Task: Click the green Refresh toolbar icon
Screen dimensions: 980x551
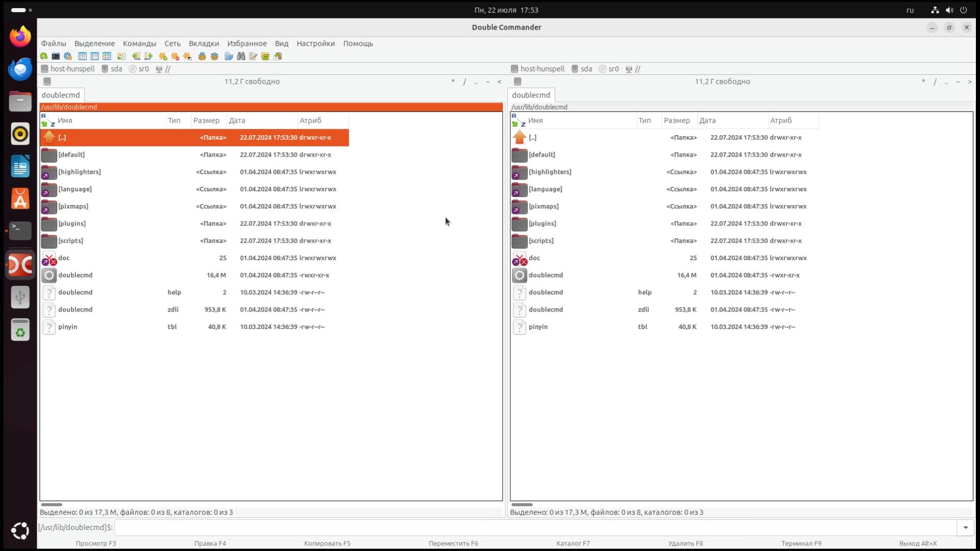Action: pos(44,56)
